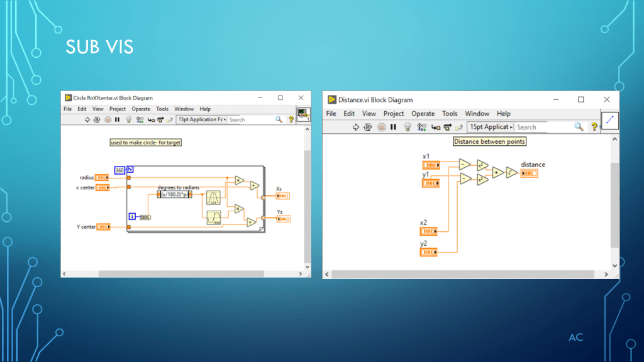644x362 pixels.
Task: Toggle highlight execution light bulb in Distance.vi
Action: [x=407, y=127]
